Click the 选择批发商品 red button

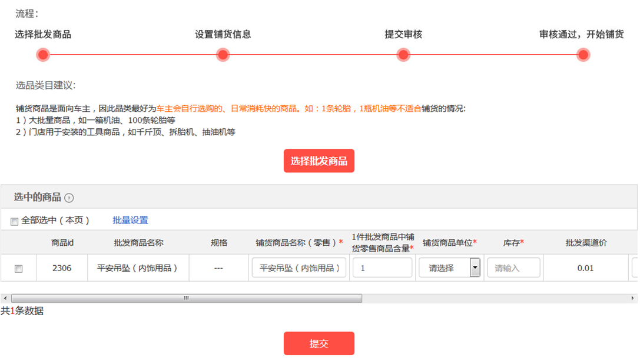[319, 161]
